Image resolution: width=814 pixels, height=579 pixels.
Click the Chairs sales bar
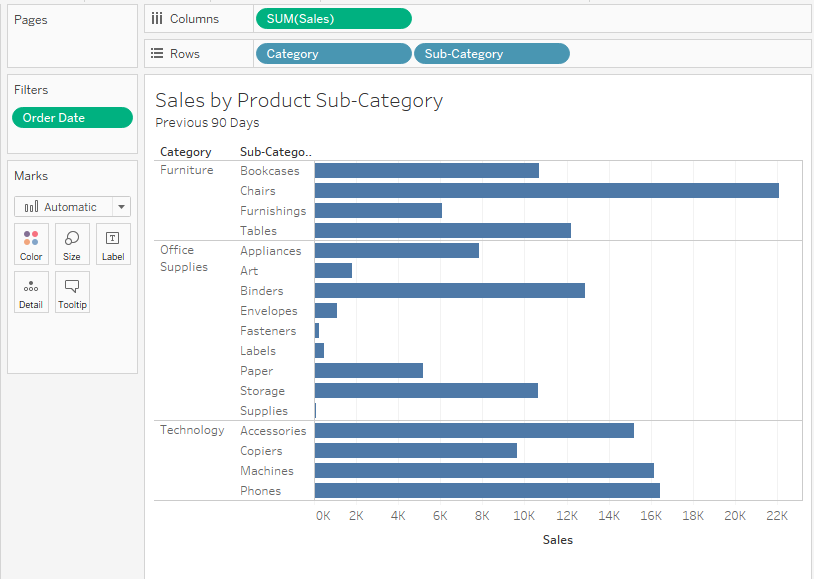546,191
